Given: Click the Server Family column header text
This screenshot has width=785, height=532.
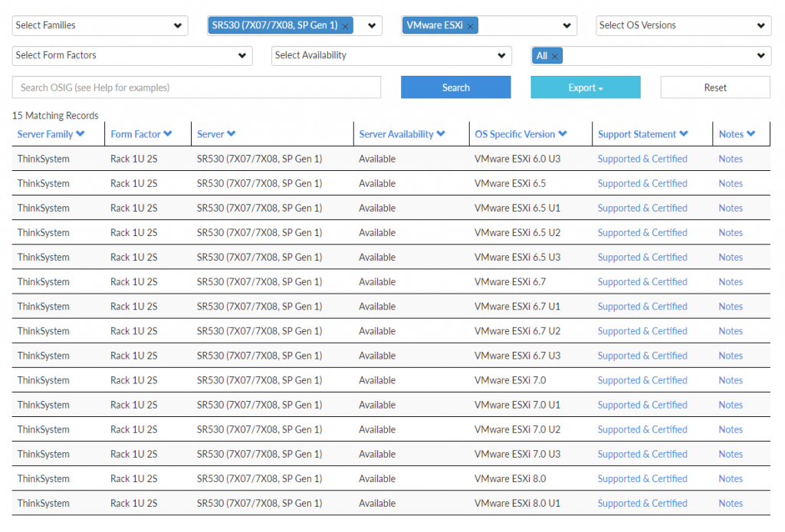Looking at the screenshot, I should click(x=45, y=134).
